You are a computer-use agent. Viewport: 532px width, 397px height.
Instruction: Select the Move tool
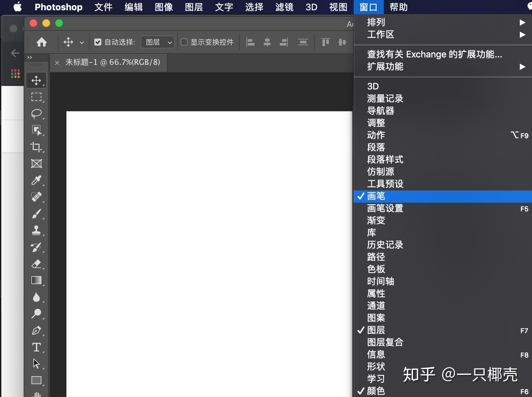coord(36,80)
